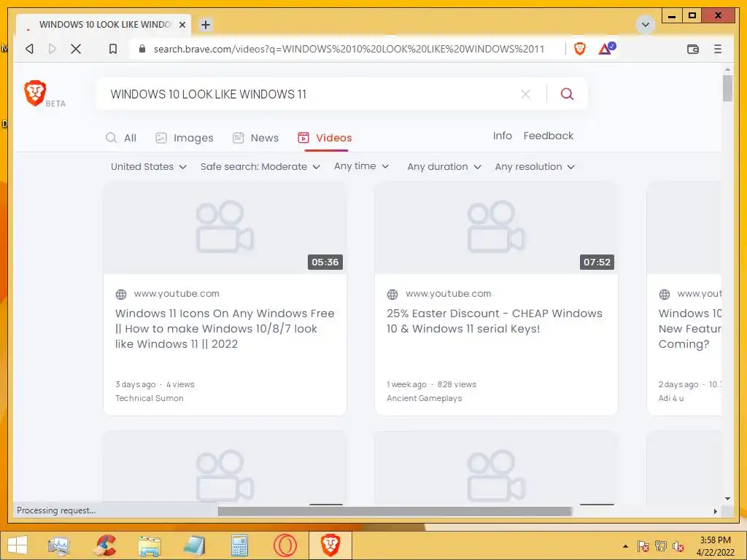This screenshot has height=560, width=747.
Task: Launch CCleaner from the taskbar
Action: [104, 545]
